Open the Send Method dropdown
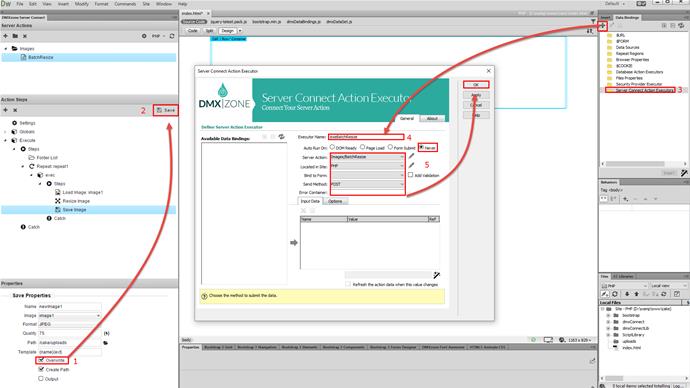 (367, 184)
